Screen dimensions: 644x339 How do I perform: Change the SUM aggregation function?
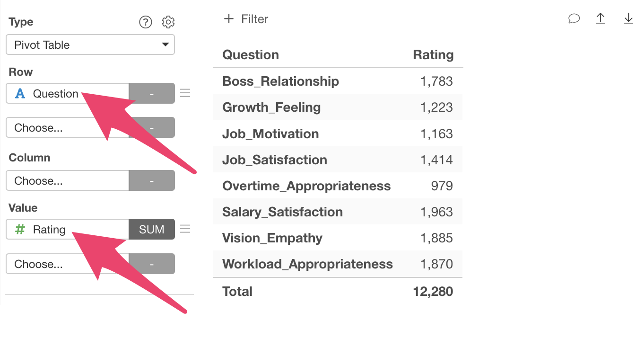[x=152, y=230]
